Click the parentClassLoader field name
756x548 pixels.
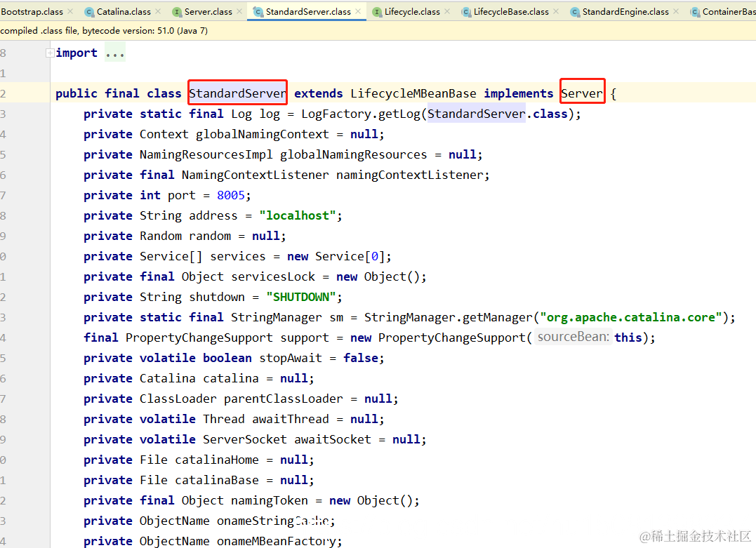click(284, 399)
